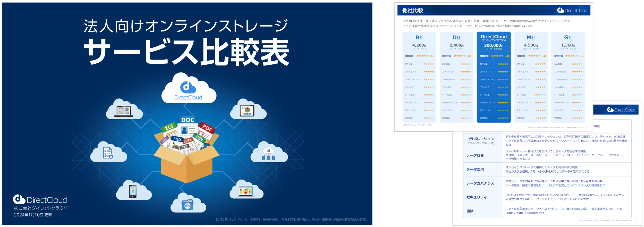Screen dimensions: 644x227
Task: Click the サービス比較表 title
Action: [187, 52]
